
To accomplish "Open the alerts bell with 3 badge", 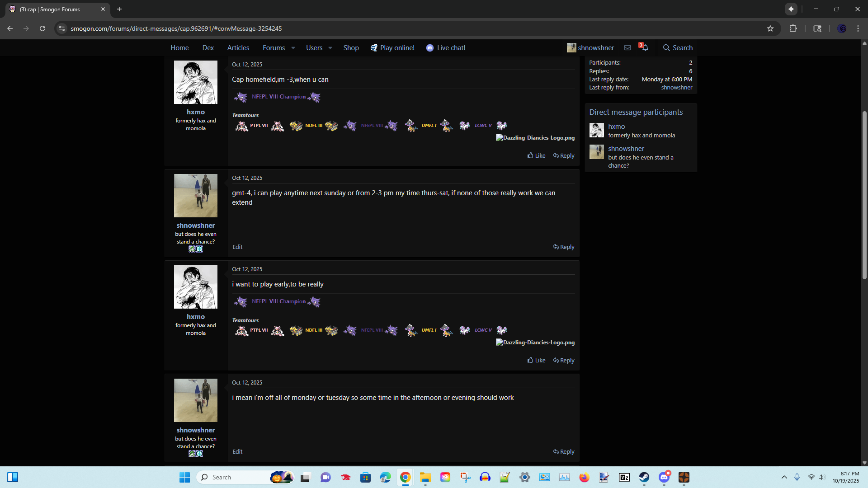I will pyautogui.click(x=645, y=48).
